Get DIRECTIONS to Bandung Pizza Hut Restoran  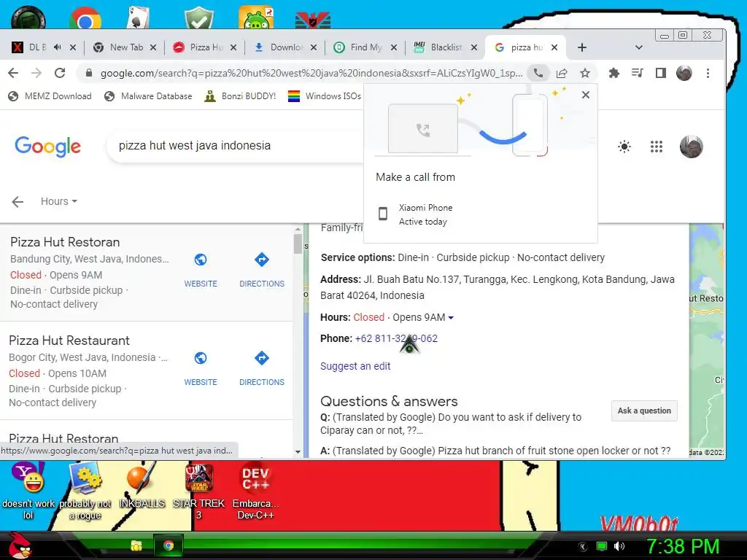(x=262, y=270)
